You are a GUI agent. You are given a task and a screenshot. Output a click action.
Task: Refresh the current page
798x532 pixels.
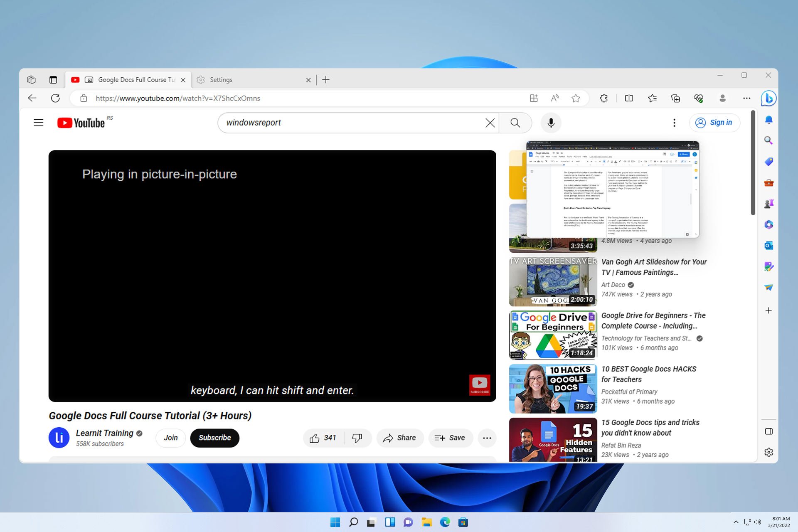tap(55, 99)
